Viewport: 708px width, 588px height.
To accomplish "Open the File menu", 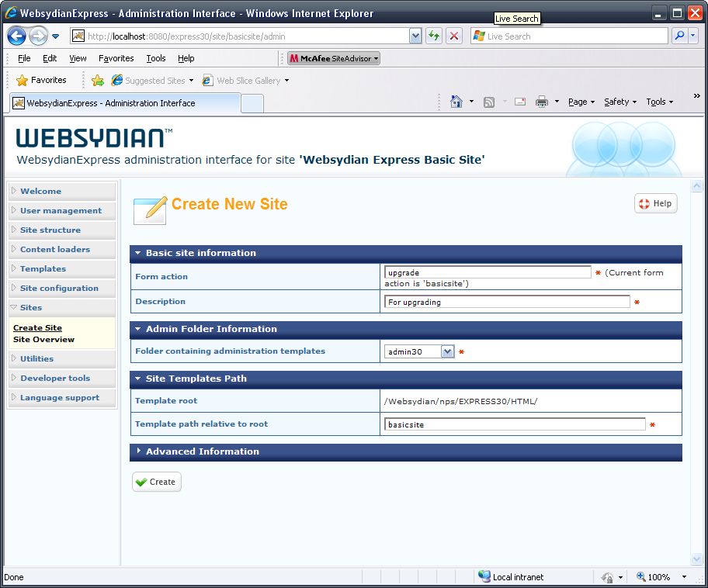I will [x=24, y=58].
